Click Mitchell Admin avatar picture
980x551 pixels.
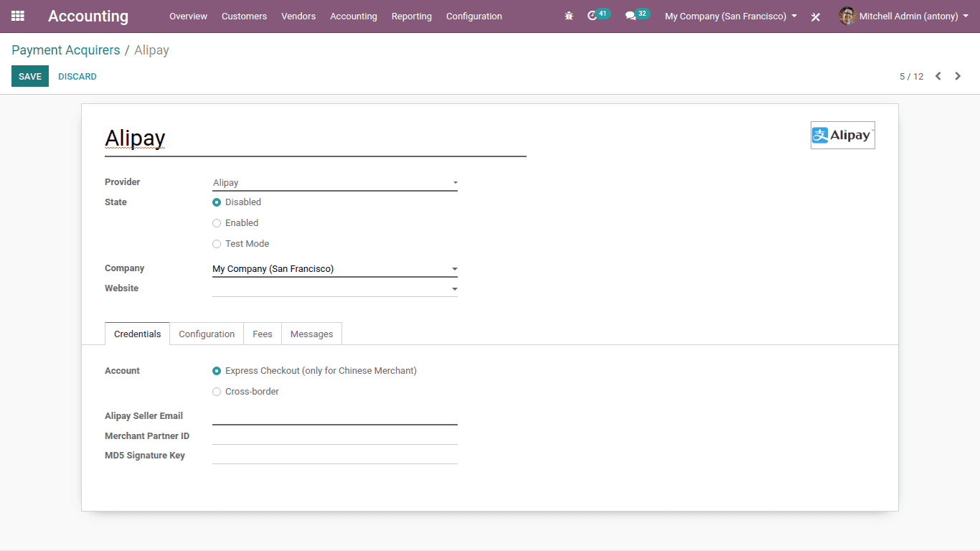point(847,16)
